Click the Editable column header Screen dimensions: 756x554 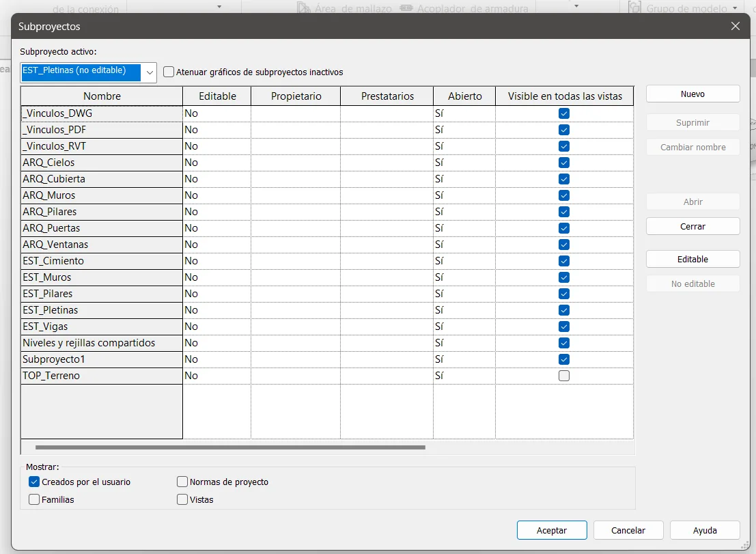pyautogui.click(x=217, y=96)
